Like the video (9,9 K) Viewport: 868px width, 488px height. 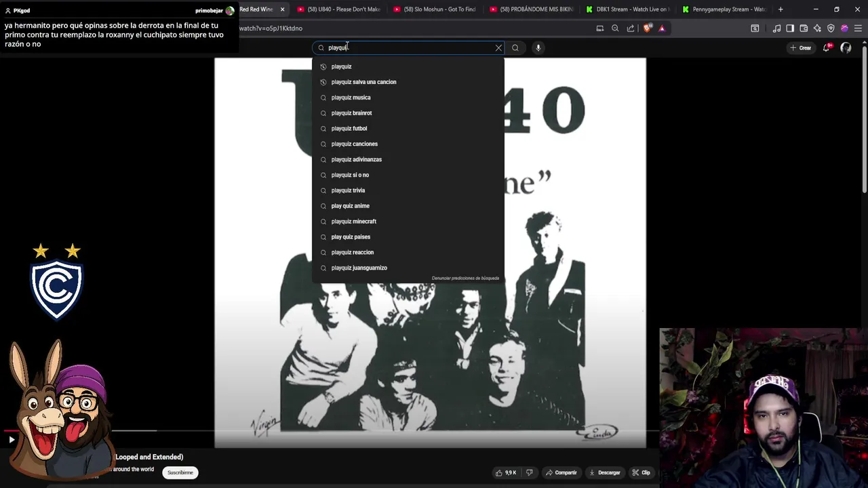click(x=506, y=472)
